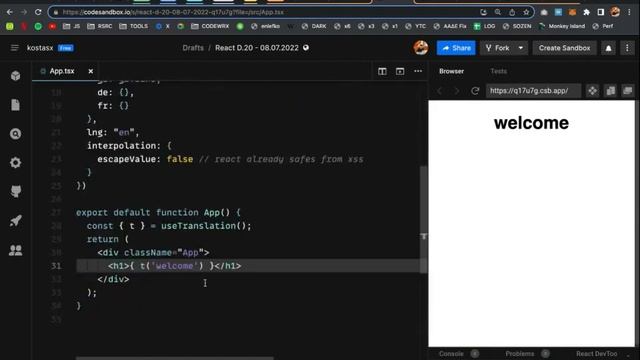The width and height of the screenshot is (640, 360).
Task: Open the top-right vertical dots menu
Action: 627,48
